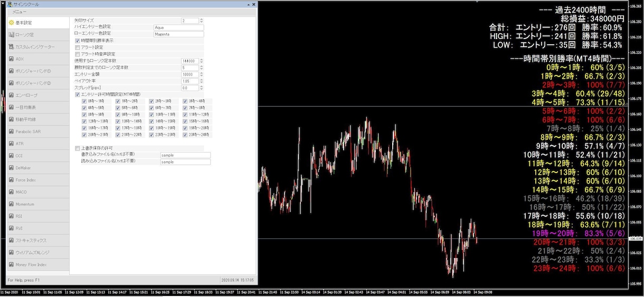Open the Momentum tab

tap(37, 204)
